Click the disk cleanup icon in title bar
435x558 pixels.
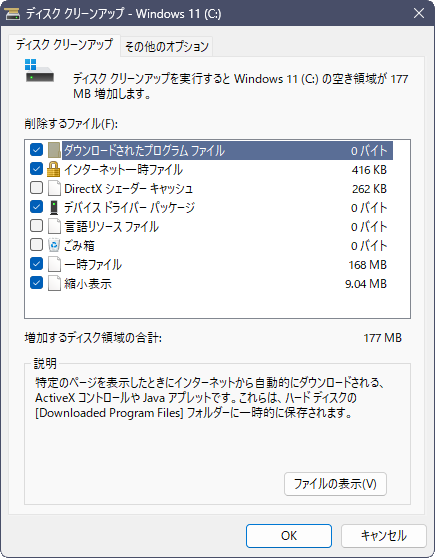tap(11, 14)
